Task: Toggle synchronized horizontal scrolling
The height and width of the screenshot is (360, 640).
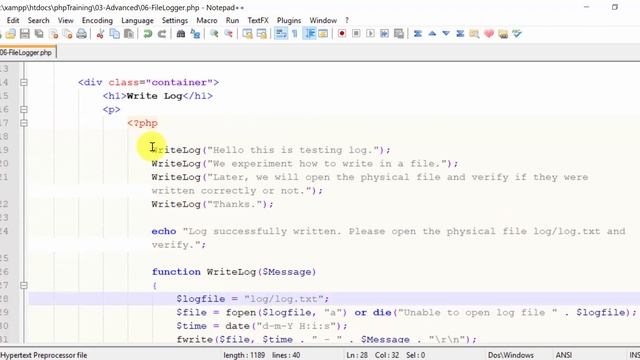Action: point(262,34)
